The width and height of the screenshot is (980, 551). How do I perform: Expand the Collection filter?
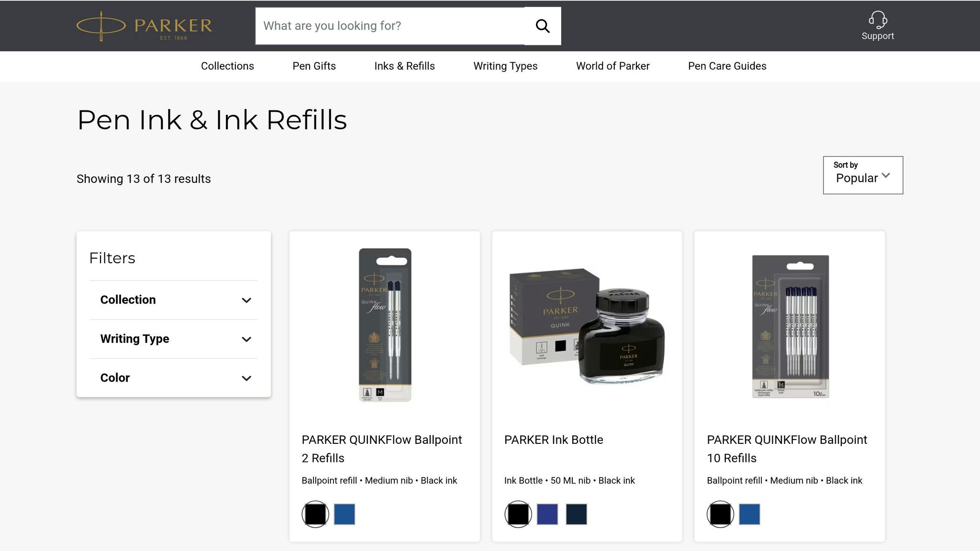click(x=173, y=300)
